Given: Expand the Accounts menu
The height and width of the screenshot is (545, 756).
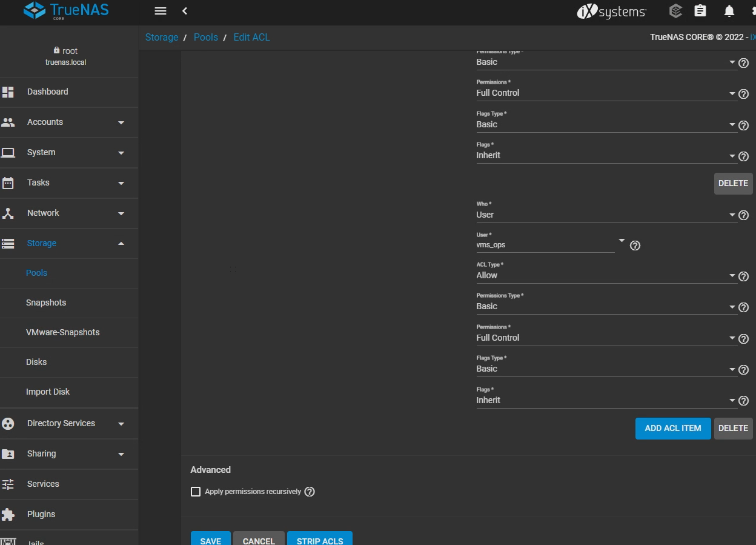Looking at the screenshot, I should tap(69, 122).
